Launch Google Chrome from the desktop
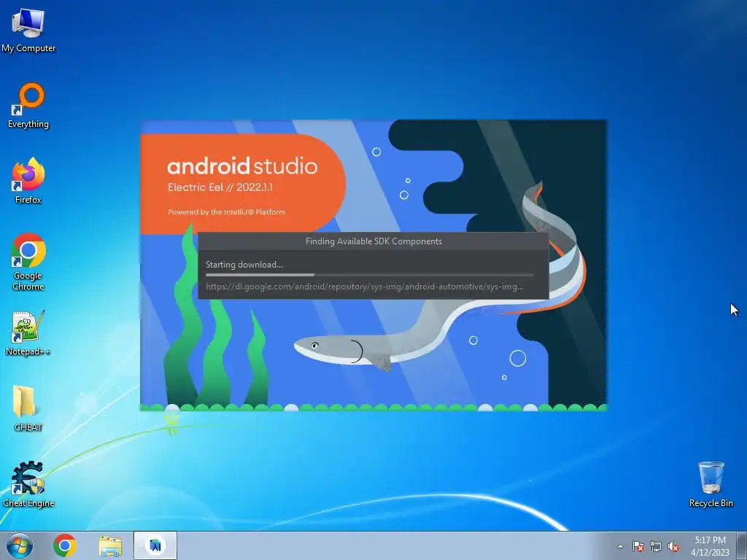The height and width of the screenshot is (560, 747). pyautogui.click(x=28, y=262)
